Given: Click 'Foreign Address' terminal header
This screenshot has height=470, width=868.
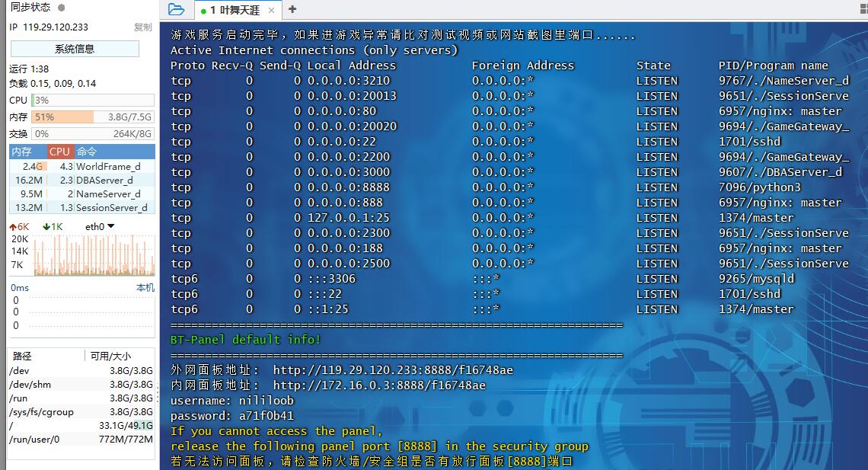Looking at the screenshot, I should 523,66.
